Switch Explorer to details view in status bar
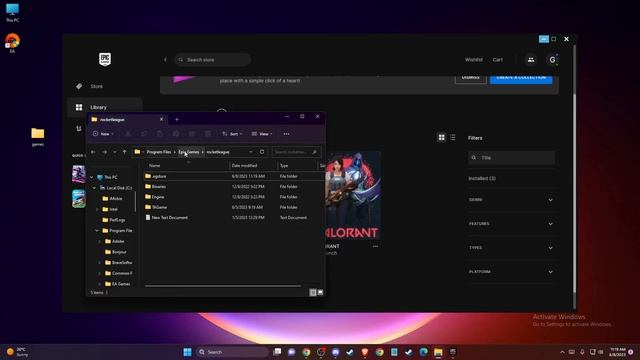 coord(313,292)
